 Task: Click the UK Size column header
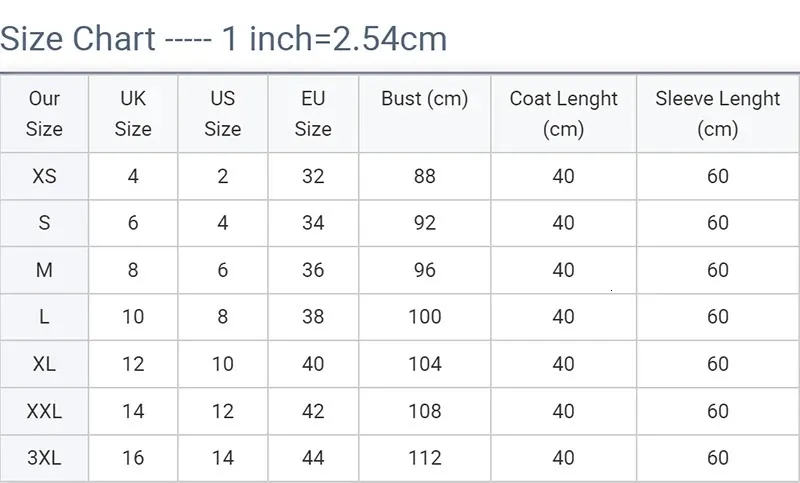tap(133, 113)
